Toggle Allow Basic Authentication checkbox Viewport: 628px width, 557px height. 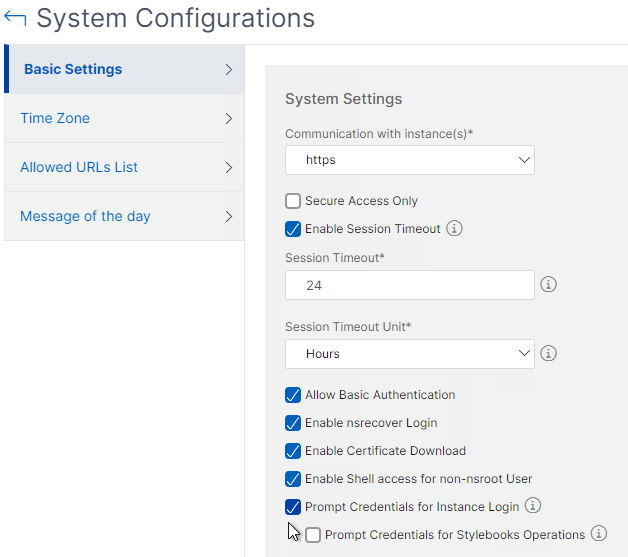click(293, 395)
